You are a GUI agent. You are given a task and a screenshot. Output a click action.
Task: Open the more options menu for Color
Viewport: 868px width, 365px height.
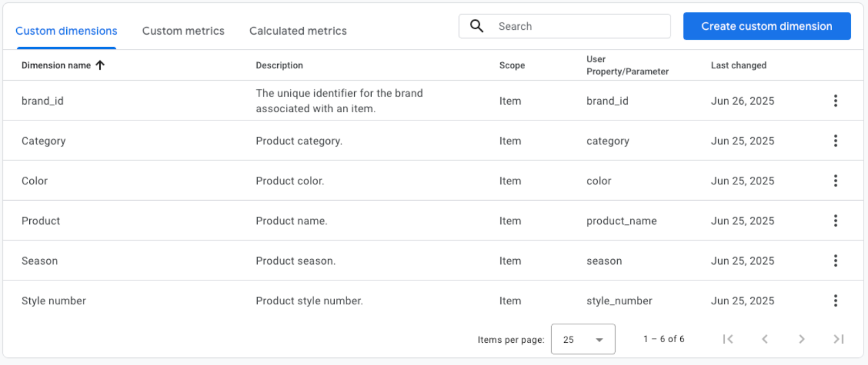835,181
